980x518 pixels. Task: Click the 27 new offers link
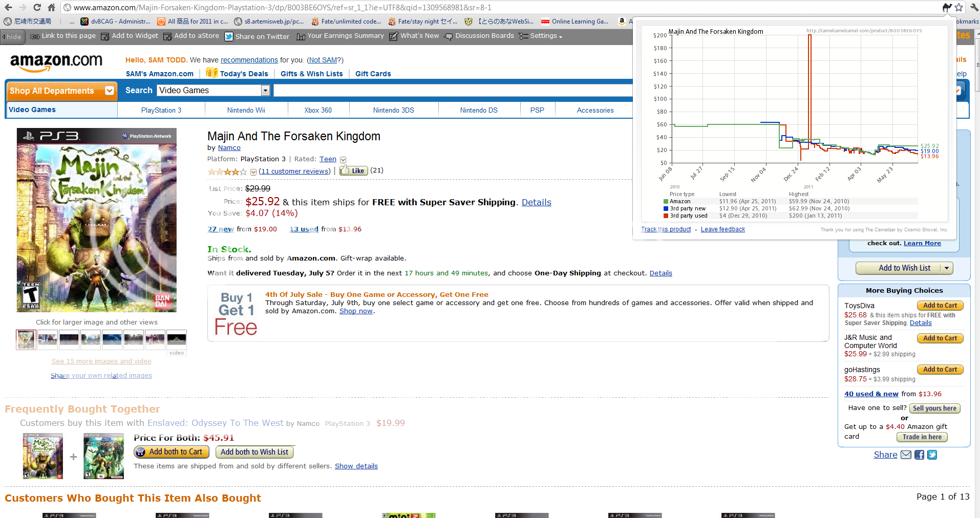[x=221, y=229]
